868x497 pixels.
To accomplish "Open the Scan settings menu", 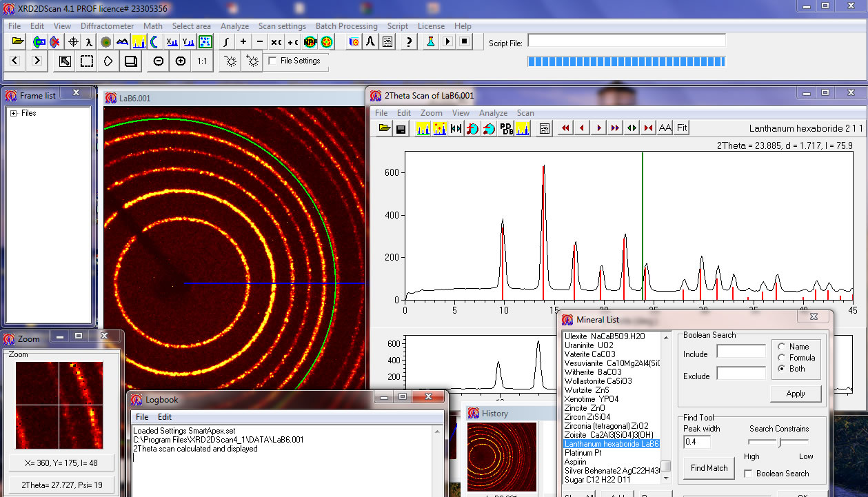I will click(282, 26).
